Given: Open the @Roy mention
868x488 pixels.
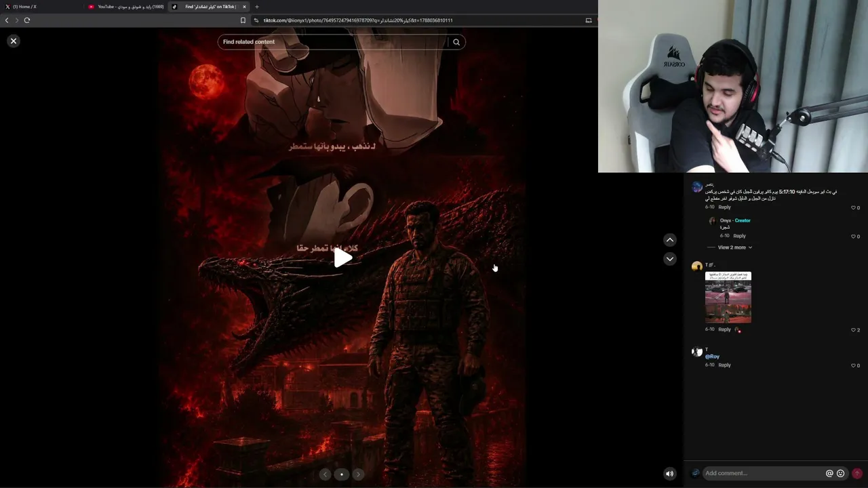Looking at the screenshot, I should tap(712, 357).
